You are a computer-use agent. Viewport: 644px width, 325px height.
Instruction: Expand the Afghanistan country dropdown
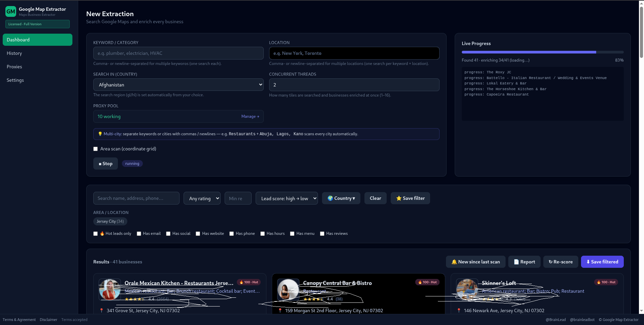coord(179,85)
